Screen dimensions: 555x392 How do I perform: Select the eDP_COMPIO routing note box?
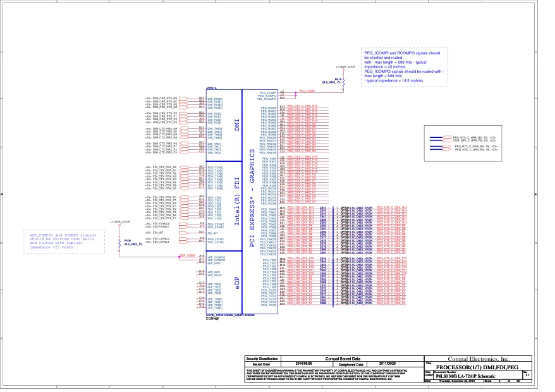64,242
